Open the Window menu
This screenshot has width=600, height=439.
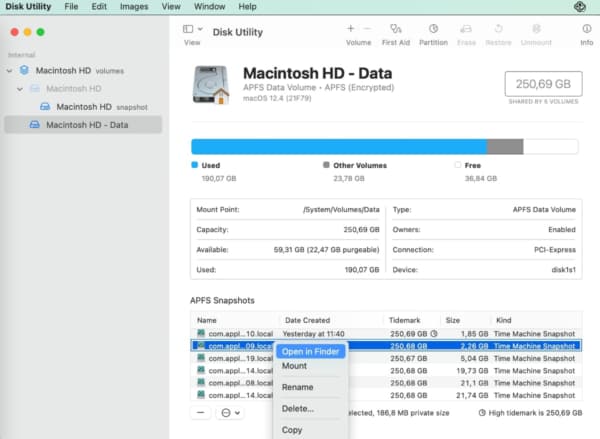(209, 7)
